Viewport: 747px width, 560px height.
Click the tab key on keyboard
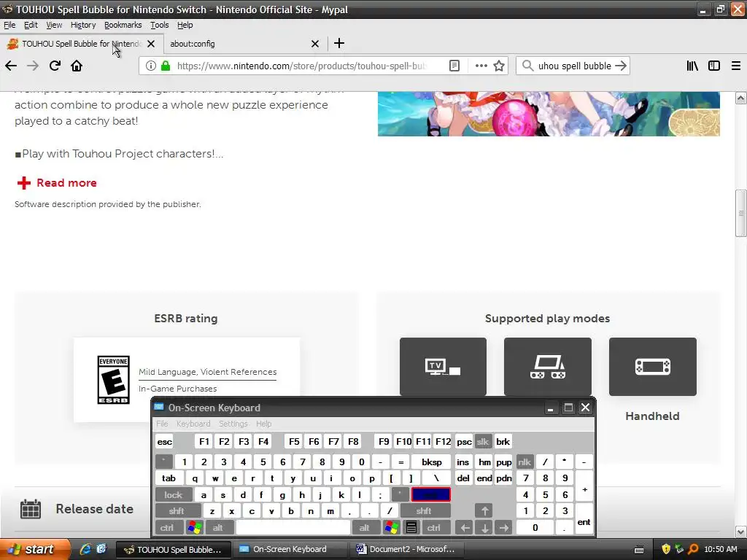pos(169,478)
